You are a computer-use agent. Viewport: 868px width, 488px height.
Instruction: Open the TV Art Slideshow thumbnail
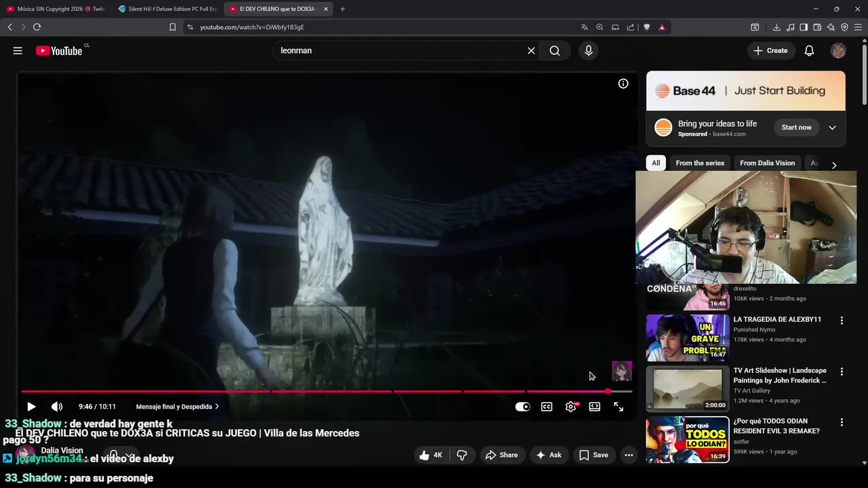(x=688, y=389)
